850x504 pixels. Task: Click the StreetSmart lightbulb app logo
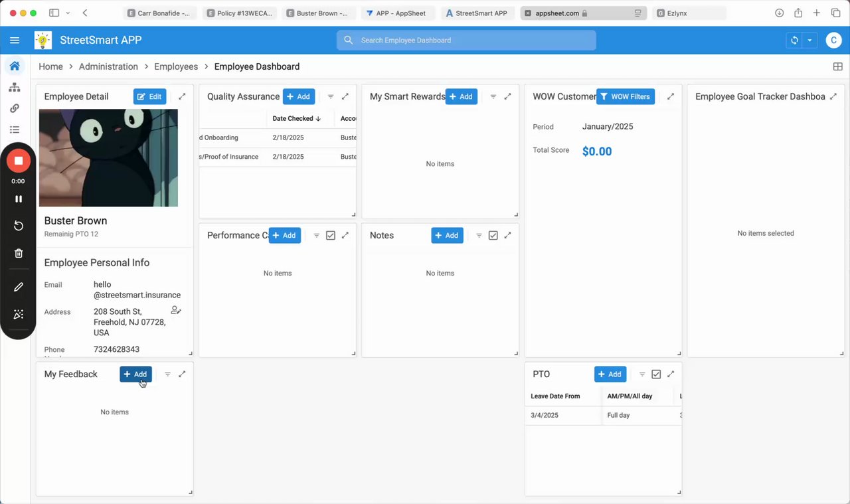pos(43,41)
